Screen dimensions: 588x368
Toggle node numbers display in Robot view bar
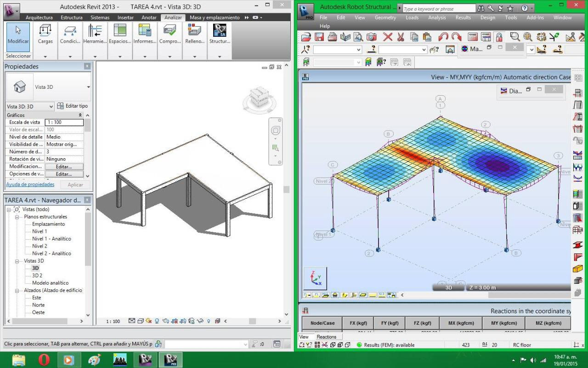click(x=307, y=295)
